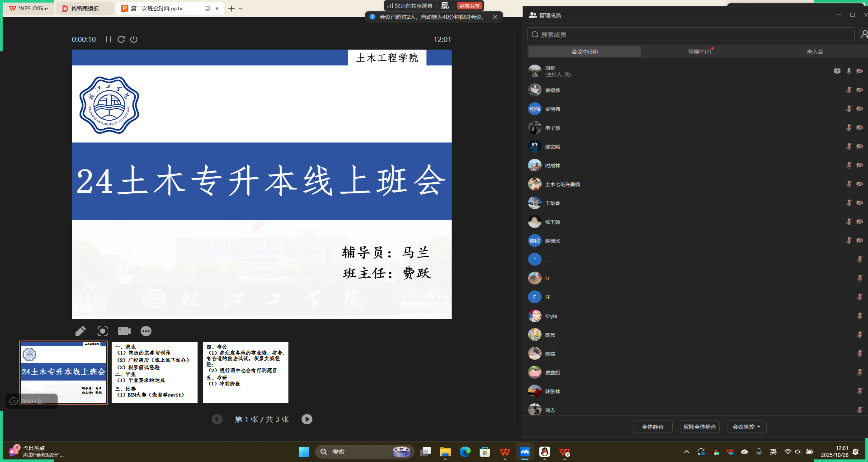Viewport: 868px width, 462px height.
Task: Mute participant 曹植桦 using the microphone icon
Action: pyautogui.click(x=849, y=90)
